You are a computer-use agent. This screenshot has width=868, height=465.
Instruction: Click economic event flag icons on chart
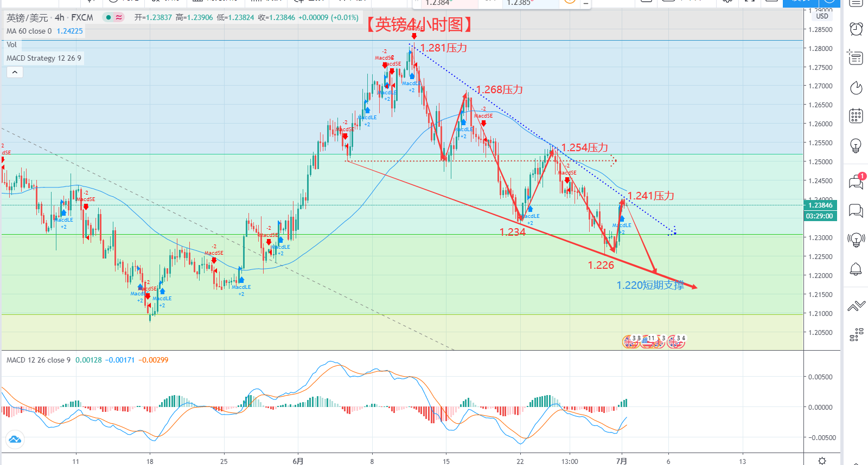tap(654, 341)
